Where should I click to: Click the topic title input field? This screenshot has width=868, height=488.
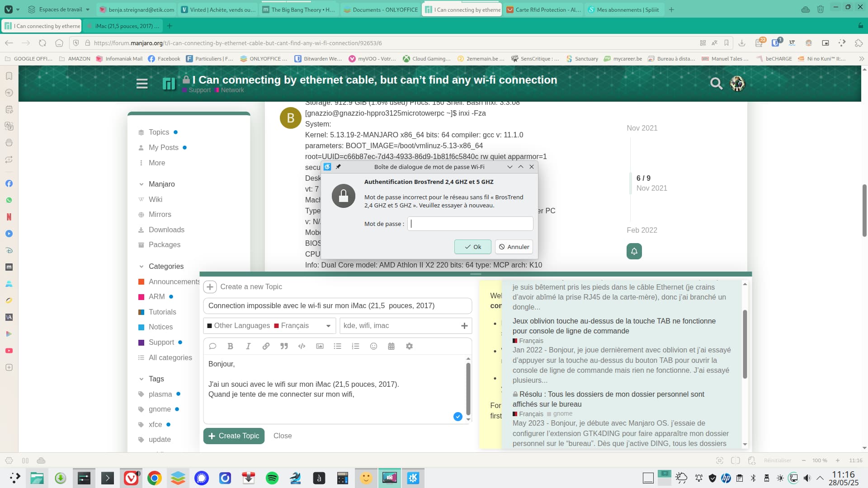click(337, 306)
